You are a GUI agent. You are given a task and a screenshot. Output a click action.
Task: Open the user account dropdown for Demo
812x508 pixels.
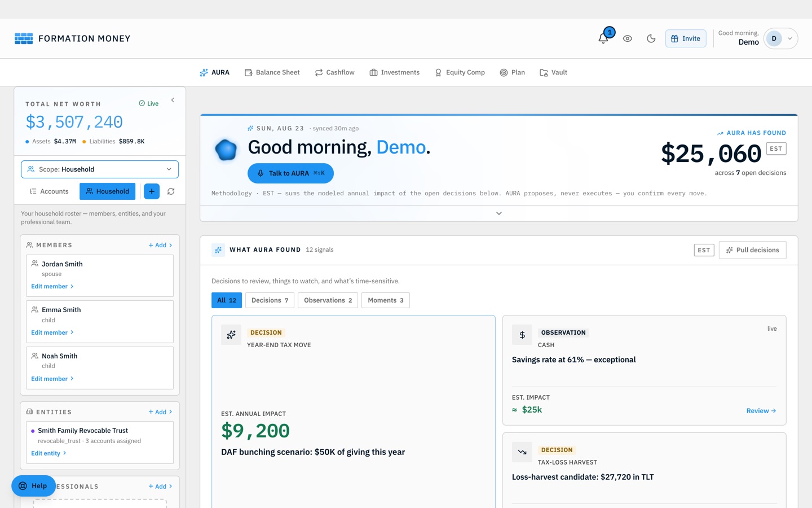[x=781, y=38]
